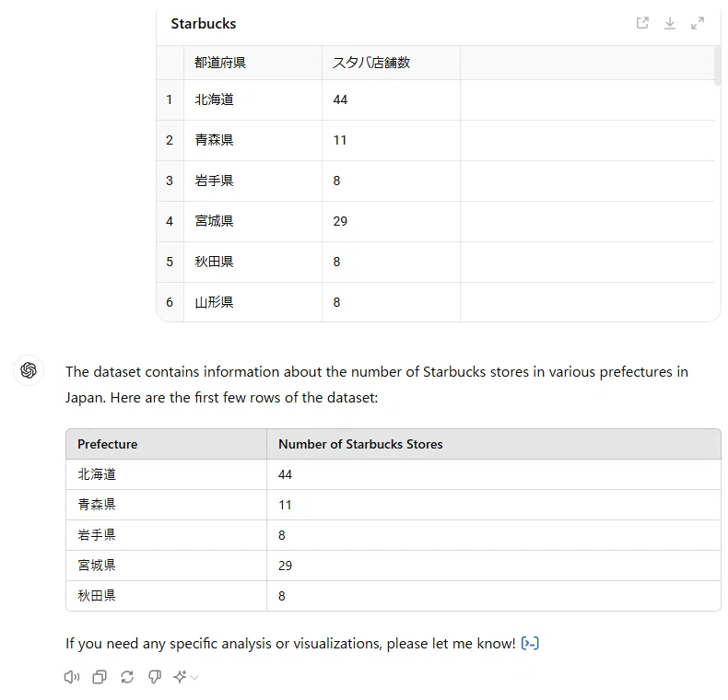Click row number 1 in spreadsheet
The width and height of the screenshot is (728, 700).
(170, 99)
